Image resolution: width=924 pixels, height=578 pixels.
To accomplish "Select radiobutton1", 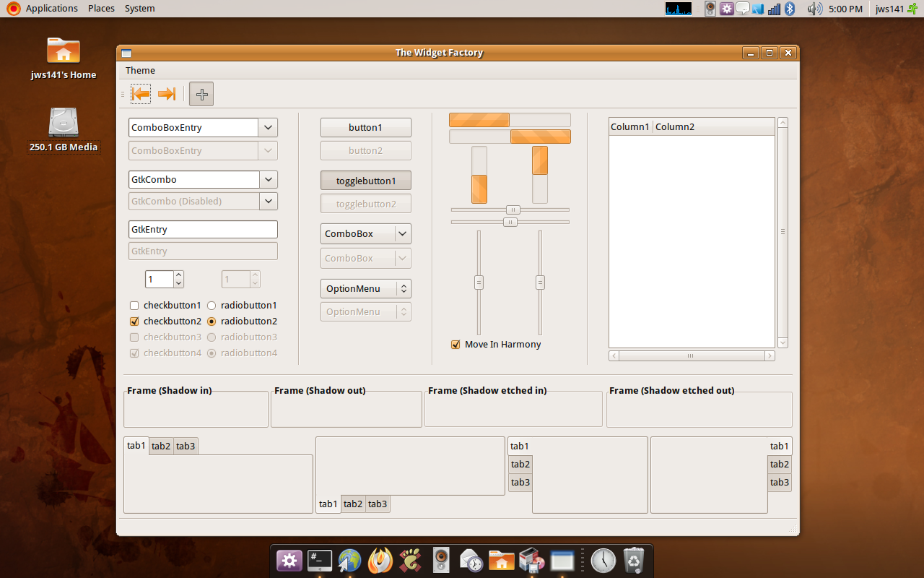I will [x=212, y=306].
